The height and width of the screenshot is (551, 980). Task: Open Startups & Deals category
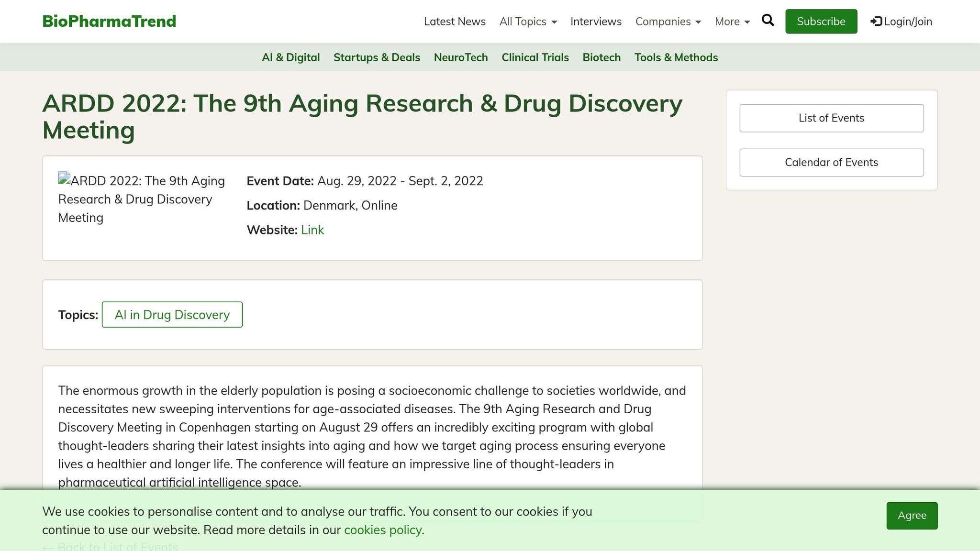(x=377, y=57)
